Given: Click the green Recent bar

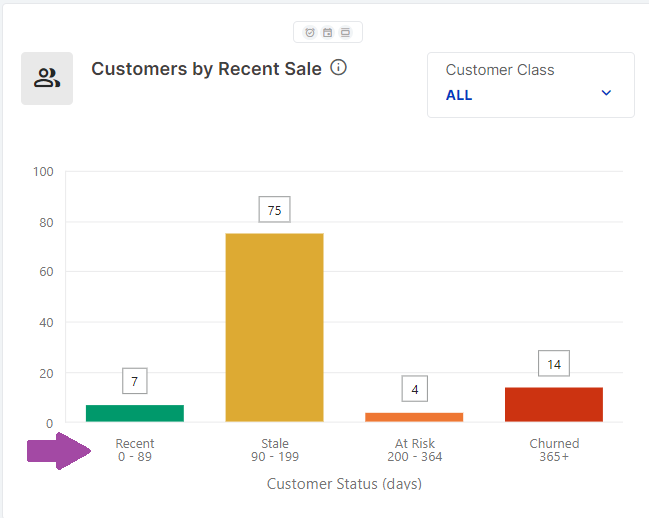Looking at the screenshot, I should click(135, 413).
